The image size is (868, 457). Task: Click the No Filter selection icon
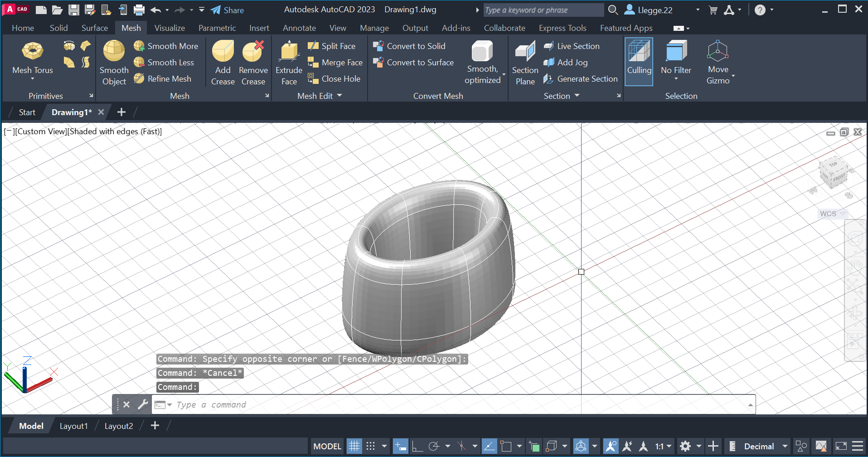(x=676, y=51)
